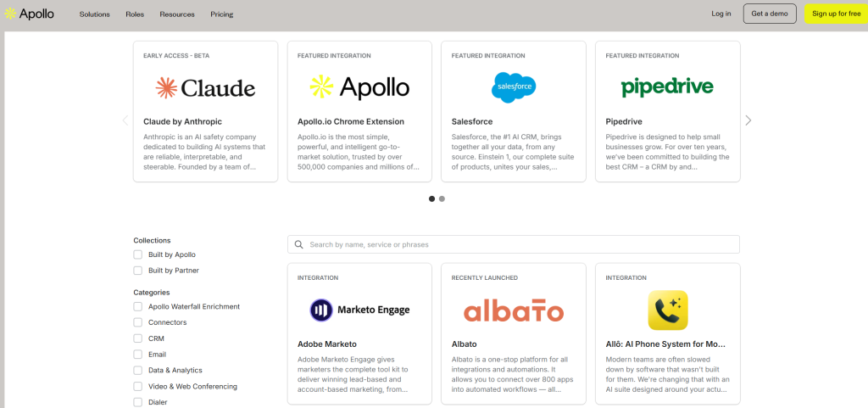Screen dimensions: 868x408
Task: Open the Resources menu
Action: (177, 14)
